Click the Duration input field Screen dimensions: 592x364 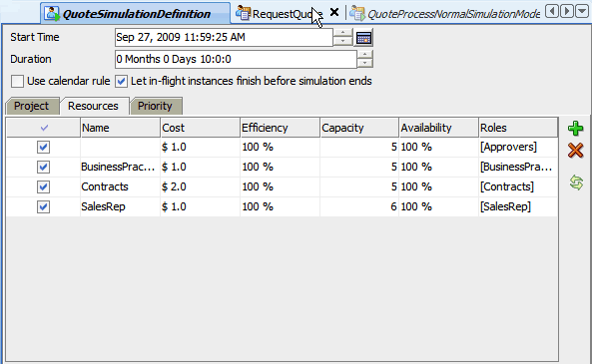[236, 59]
